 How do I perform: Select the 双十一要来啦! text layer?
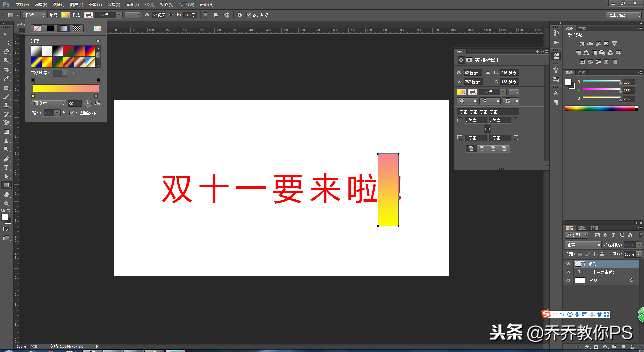pos(601,272)
